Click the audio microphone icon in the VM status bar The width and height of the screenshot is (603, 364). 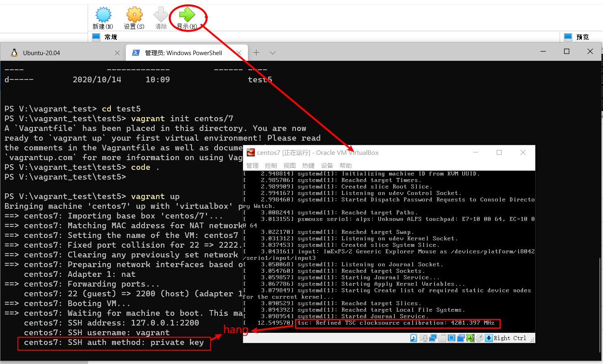pyautogui.click(x=424, y=338)
